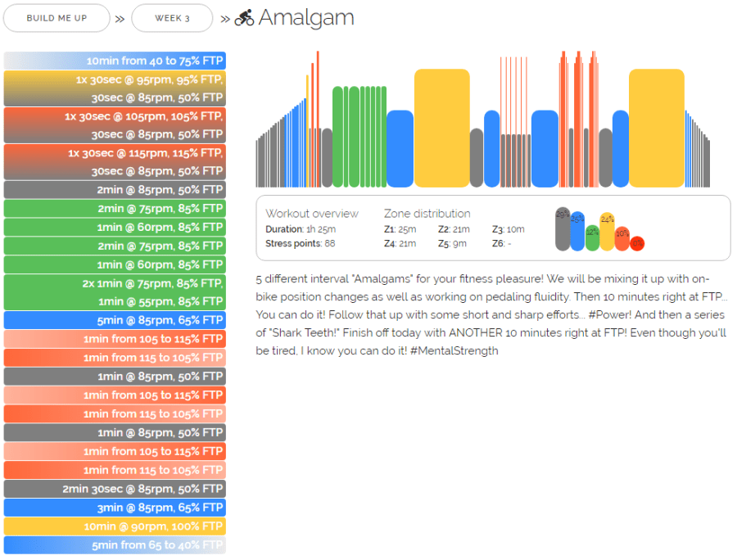Click the orange 10% zone distribution bar

[x=622, y=239]
